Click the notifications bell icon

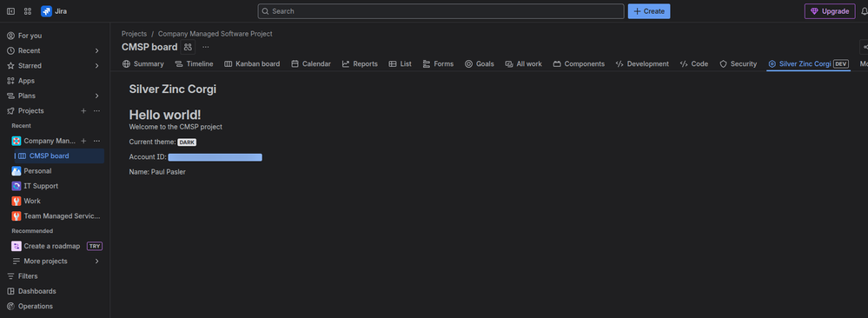tap(865, 11)
